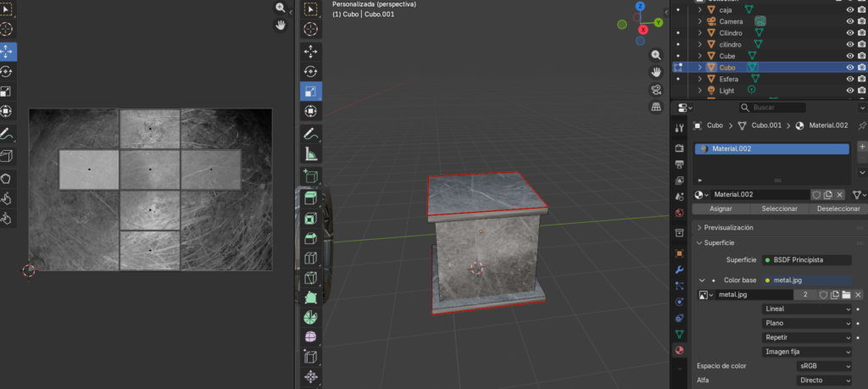
Task: Hide the Esfera object in outliner
Action: tap(849, 79)
